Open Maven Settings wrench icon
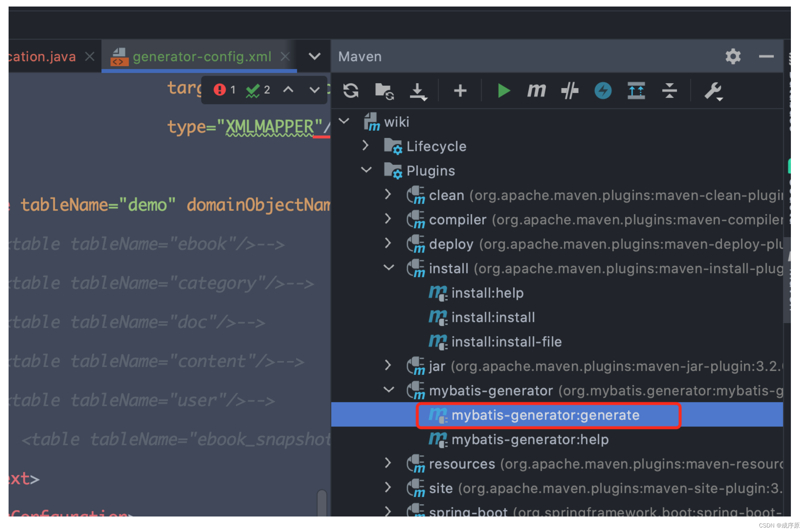 713,91
